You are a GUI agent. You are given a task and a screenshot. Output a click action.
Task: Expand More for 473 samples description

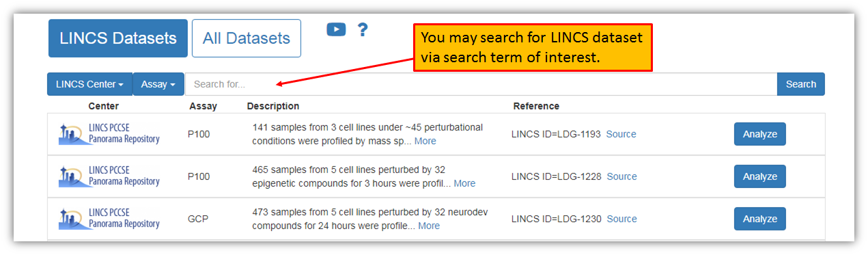click(x=429, y=226)
